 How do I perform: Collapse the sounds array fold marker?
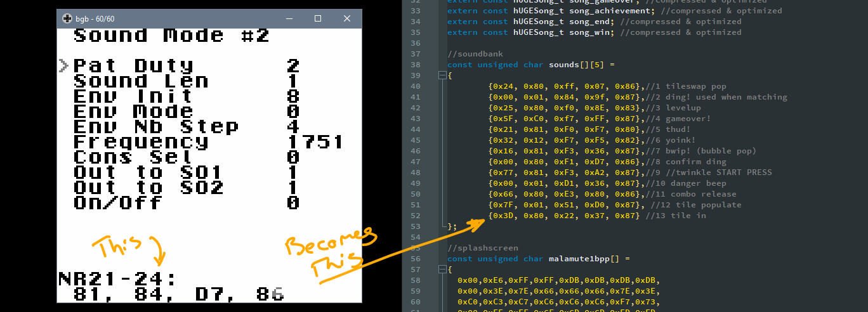[442, 75]
